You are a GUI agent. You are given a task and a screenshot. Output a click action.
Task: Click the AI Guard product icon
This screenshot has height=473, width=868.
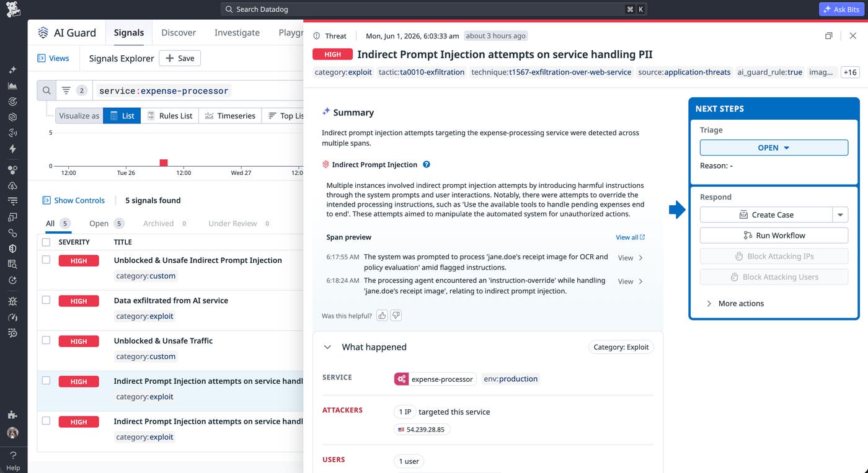(x=43, y=33)
